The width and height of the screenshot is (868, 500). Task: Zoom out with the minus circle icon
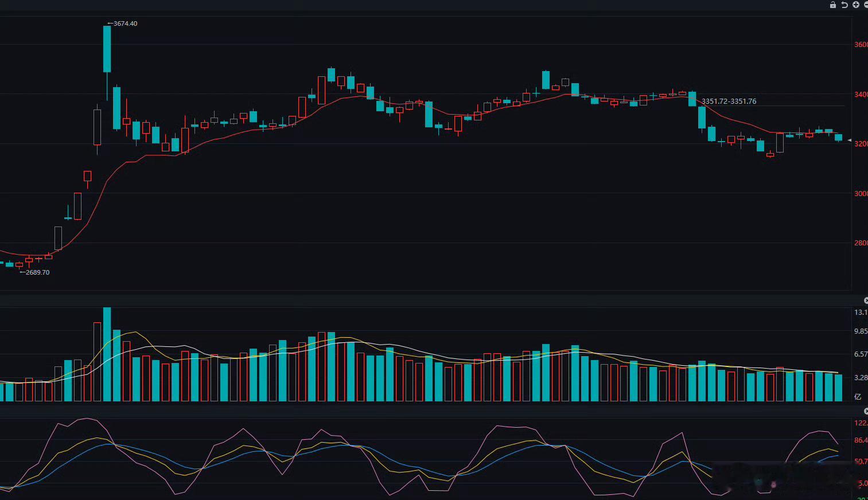pos(866,5)
